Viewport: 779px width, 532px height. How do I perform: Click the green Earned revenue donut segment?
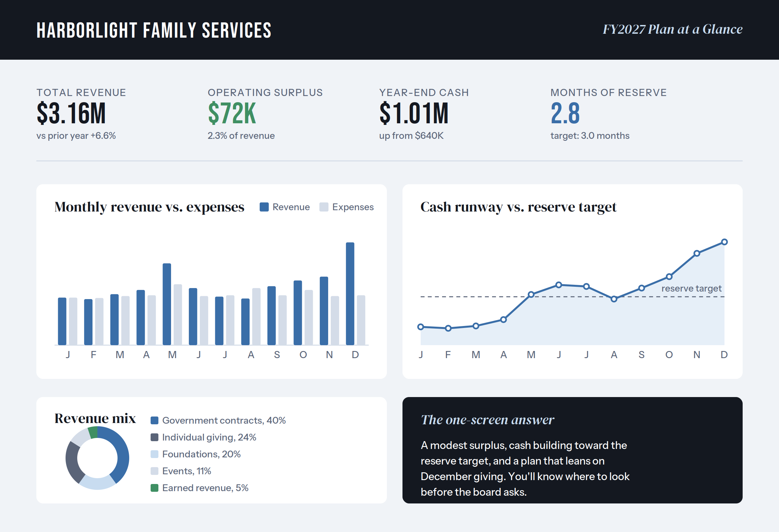93,432
